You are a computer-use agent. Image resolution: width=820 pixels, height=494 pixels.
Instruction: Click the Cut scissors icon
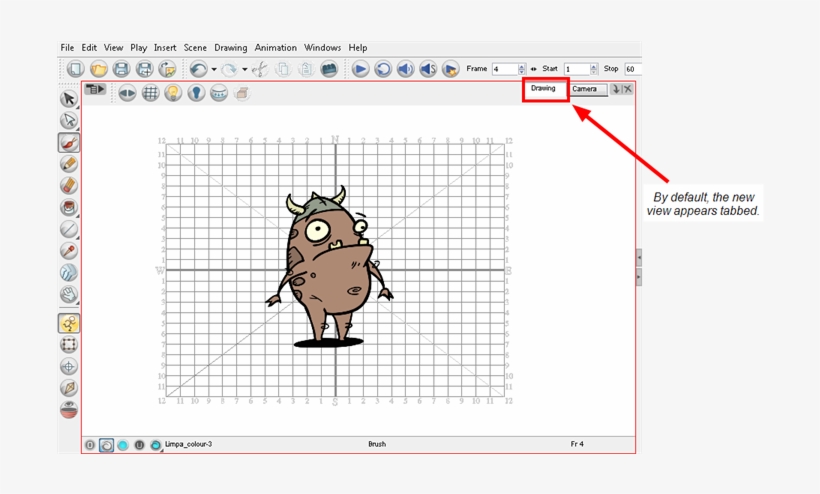[x=260, y=69]
